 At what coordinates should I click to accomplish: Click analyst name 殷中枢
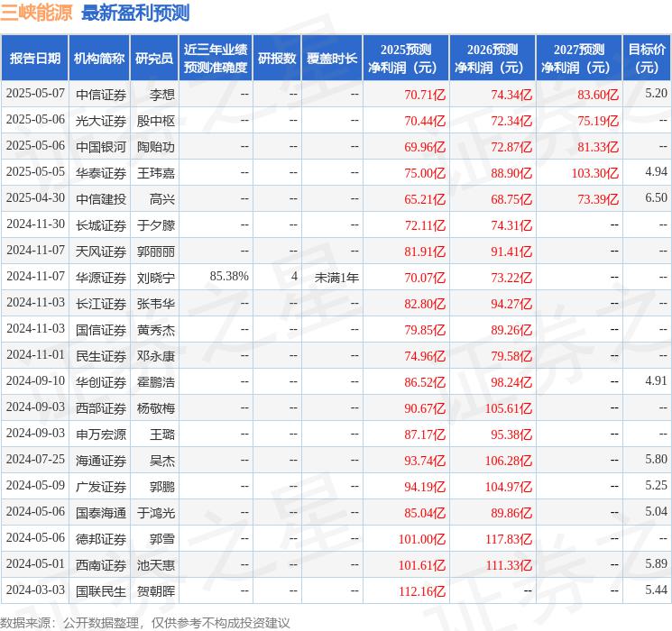tap(155, 121)
